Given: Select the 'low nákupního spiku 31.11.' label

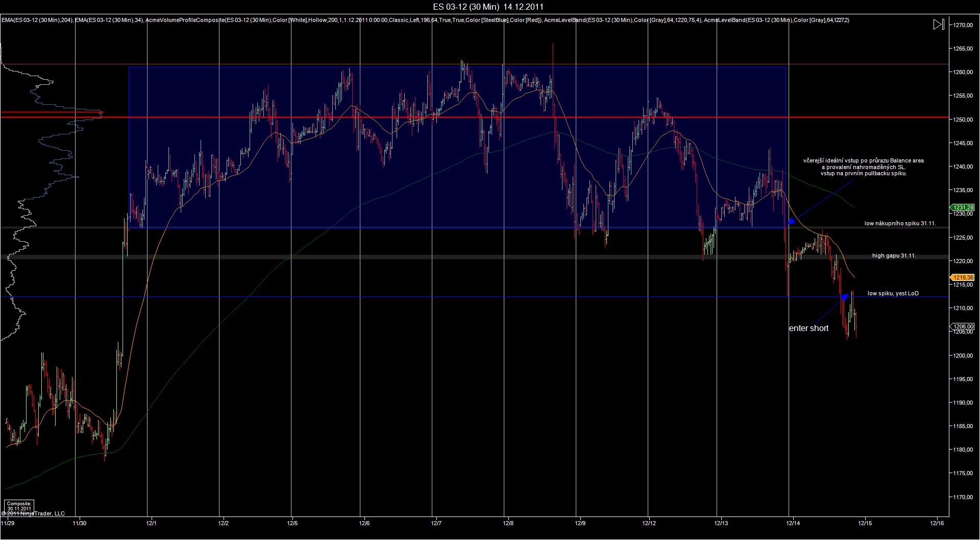Looking at the screenshot, I should tap(900, 223).
